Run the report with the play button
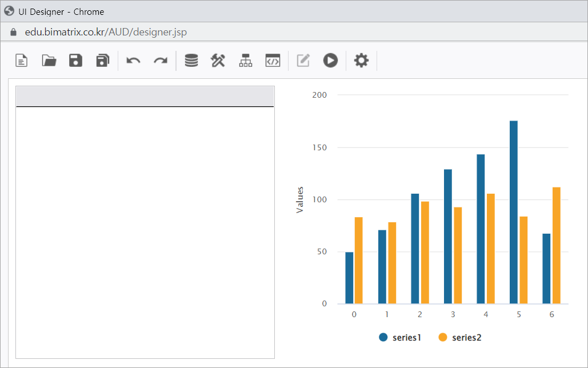 coord(330,61)
